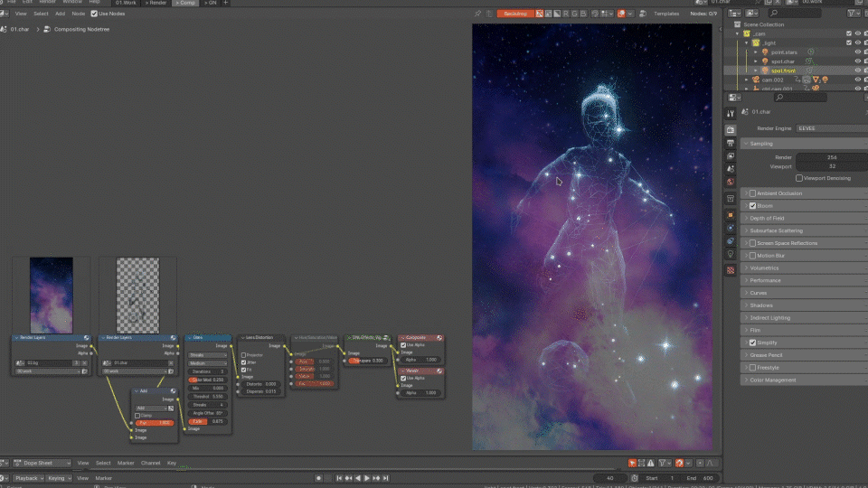
Task: Enable Motion Blur checkbox
Action: [752, 256]
